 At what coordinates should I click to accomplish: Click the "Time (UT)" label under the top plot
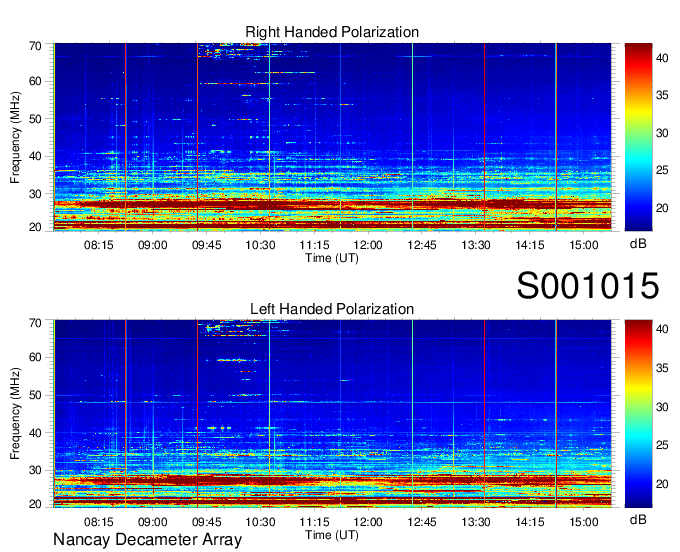332,258
